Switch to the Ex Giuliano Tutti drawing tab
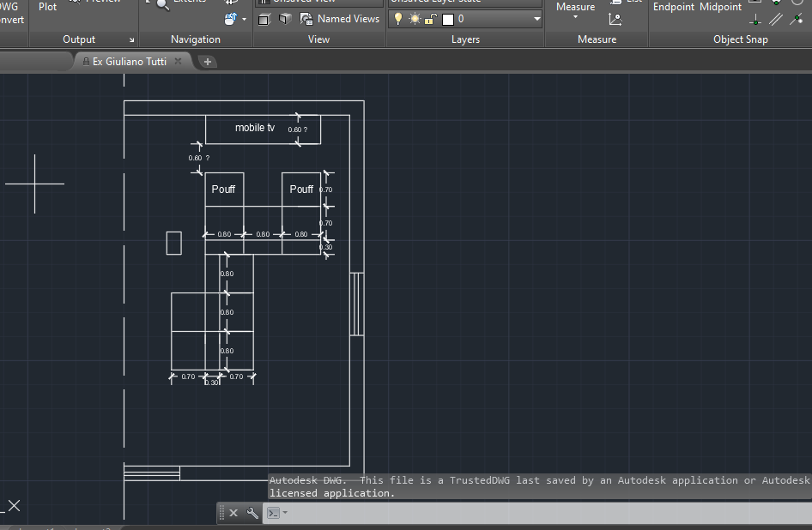The width and height of the screenshot is (812, 530). [130, 62]
